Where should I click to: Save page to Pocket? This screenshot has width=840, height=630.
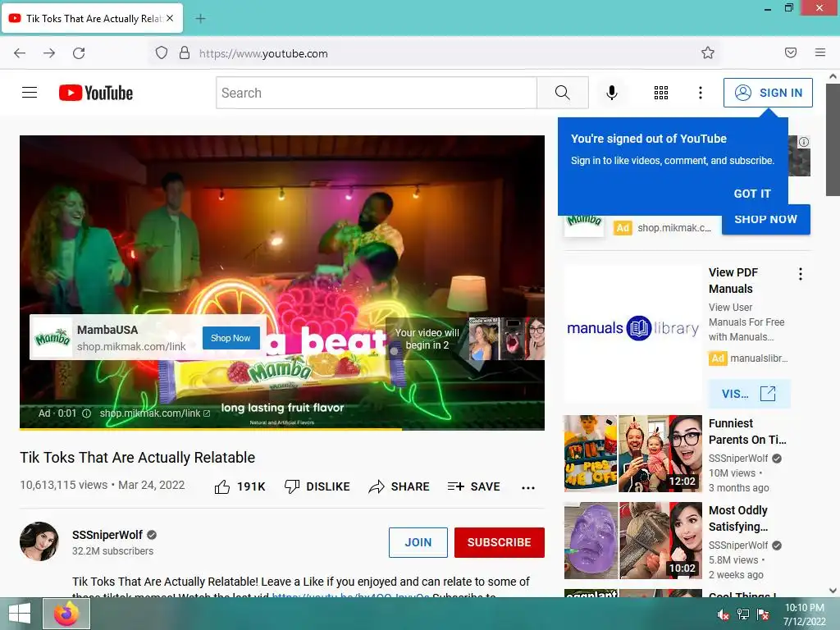point(791,52)
